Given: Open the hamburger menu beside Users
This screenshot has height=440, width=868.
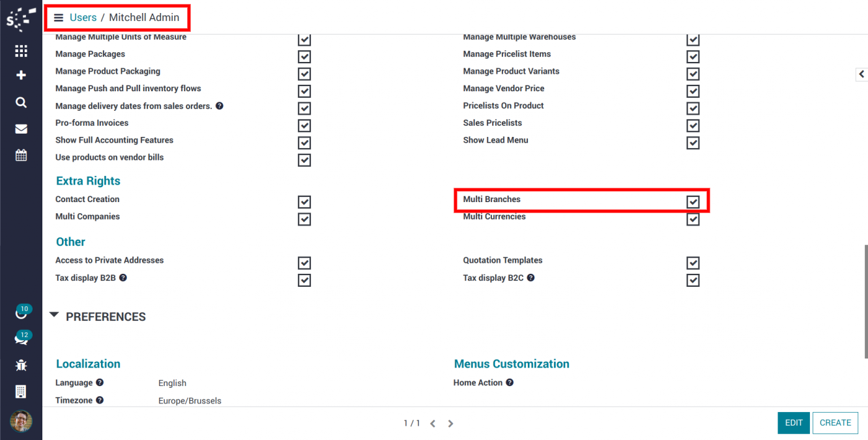Looking at the screenshot, I should (x=59, y=18).
